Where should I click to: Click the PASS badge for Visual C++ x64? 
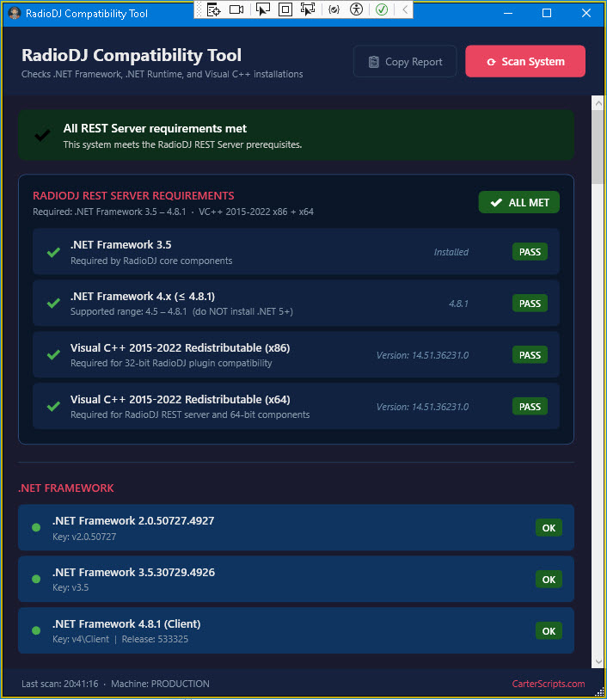tap(530, 407)
